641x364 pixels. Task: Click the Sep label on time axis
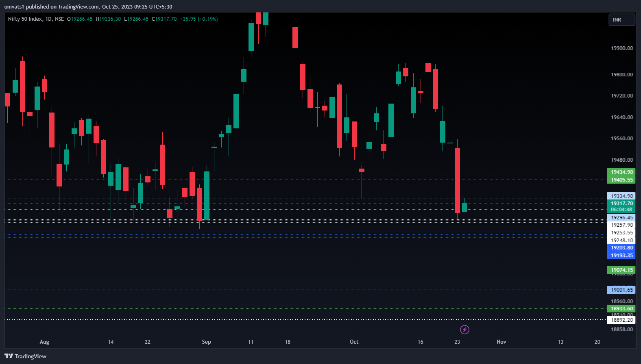[206, 342]
